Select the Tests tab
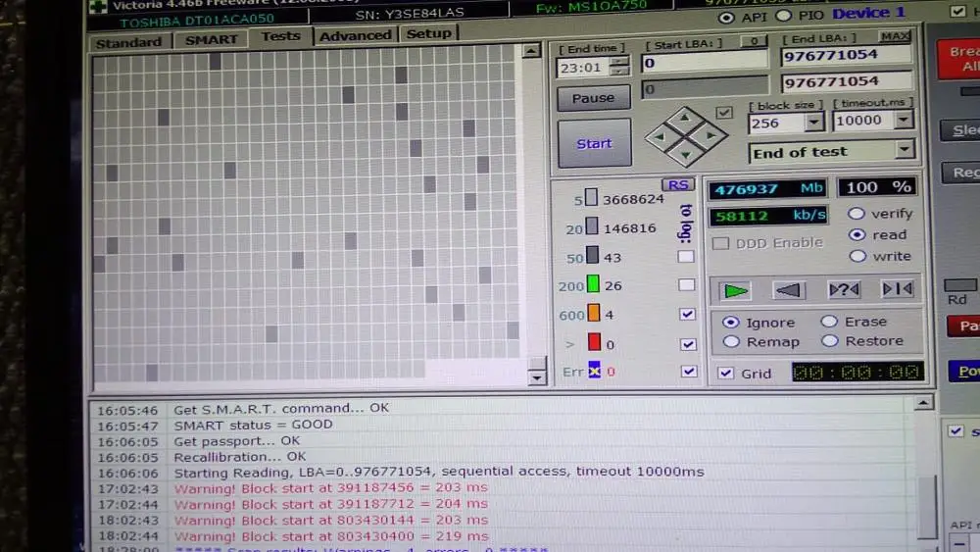Viewport: 980px width, 552px height. [x=280, y=36]
